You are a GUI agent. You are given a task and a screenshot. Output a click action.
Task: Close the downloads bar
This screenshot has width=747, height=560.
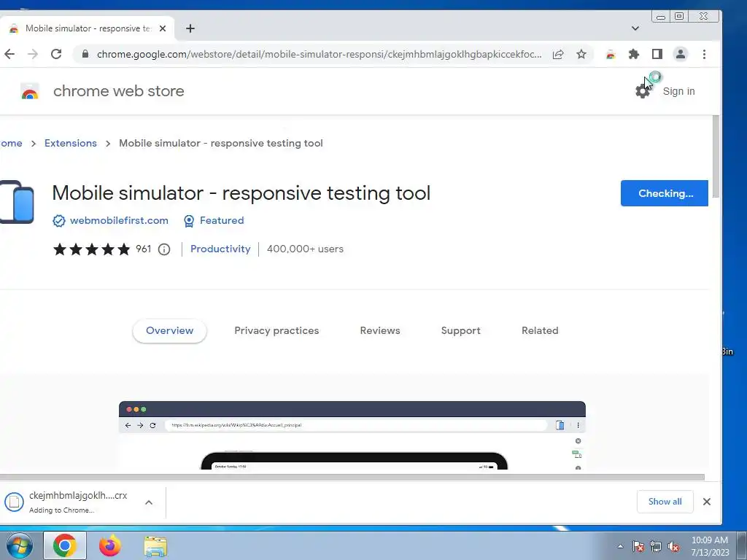[x=706, y=502]
